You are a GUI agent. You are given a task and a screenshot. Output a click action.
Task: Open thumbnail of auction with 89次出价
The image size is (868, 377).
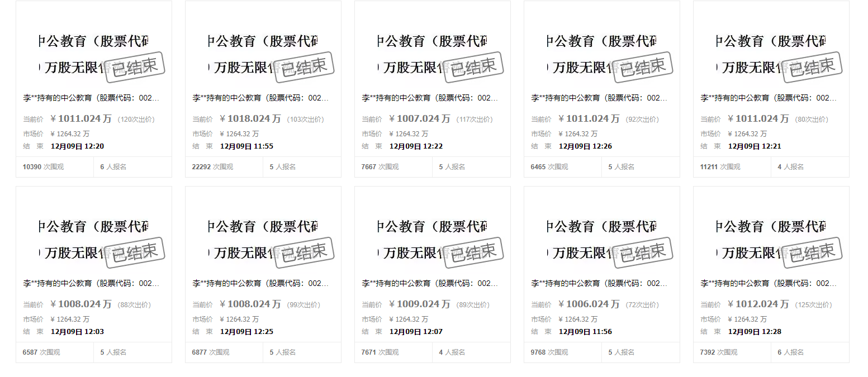click(433, 240)
